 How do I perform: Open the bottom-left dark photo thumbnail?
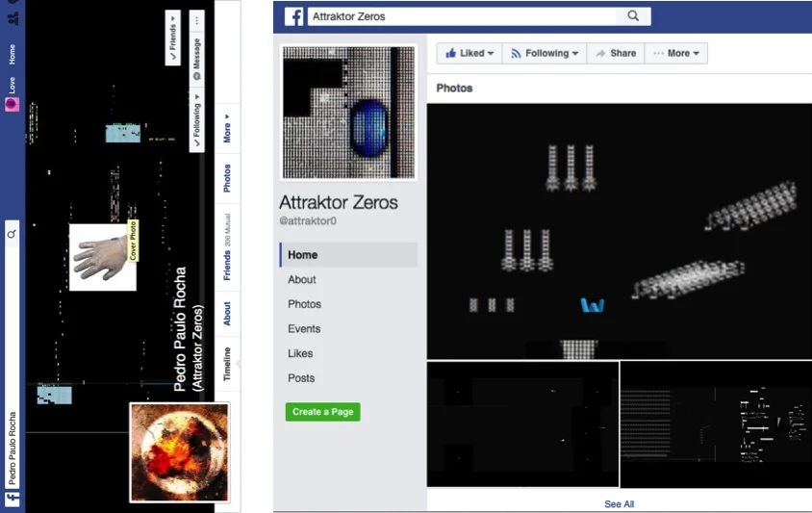click(522, 424)
